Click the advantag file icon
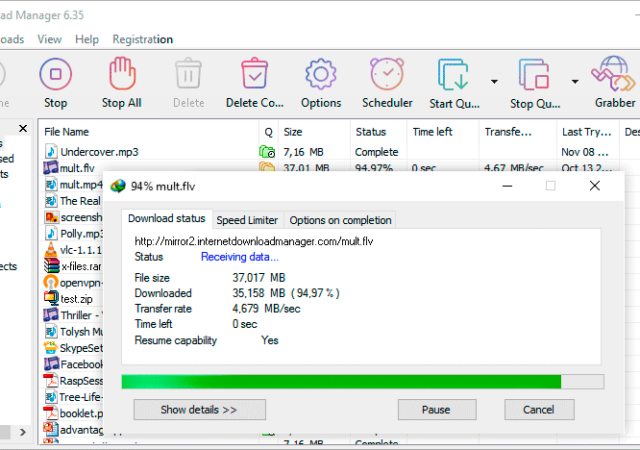 coord(51,429)
